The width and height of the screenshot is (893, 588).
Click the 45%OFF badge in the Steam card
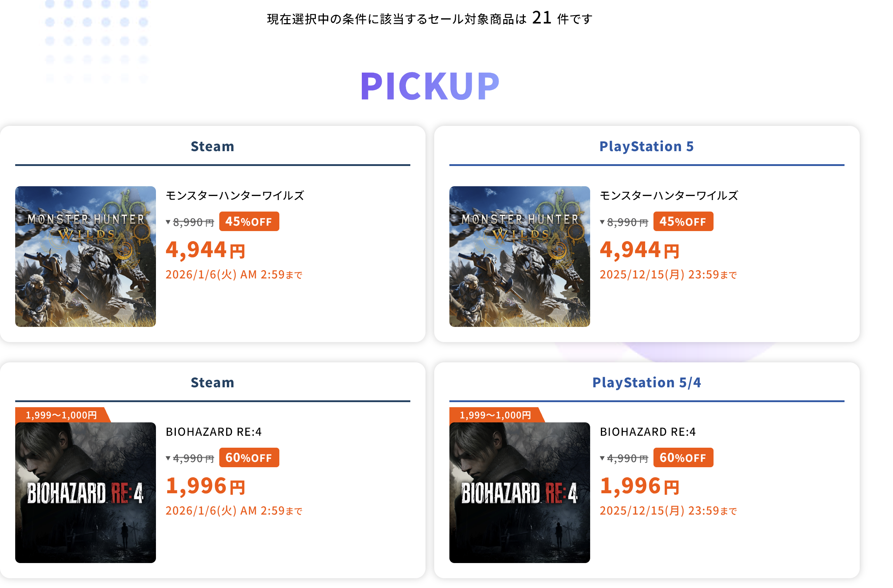point(249,221)
